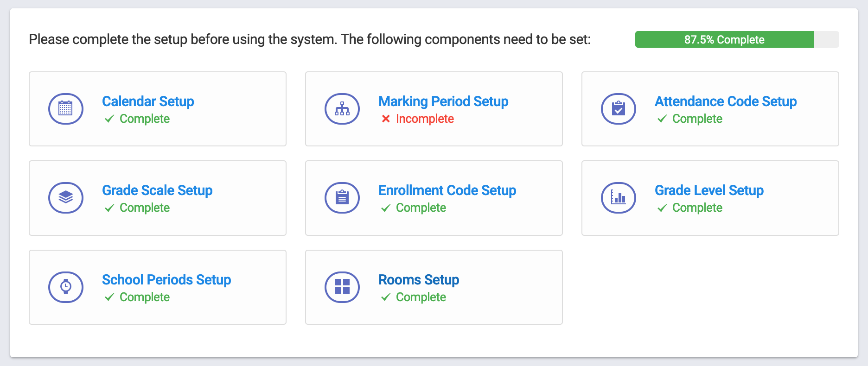The height and width of the screenshot is (366, 868).
Task: Click the layers icon next to Grade Scale Setup
Action: 65,198
